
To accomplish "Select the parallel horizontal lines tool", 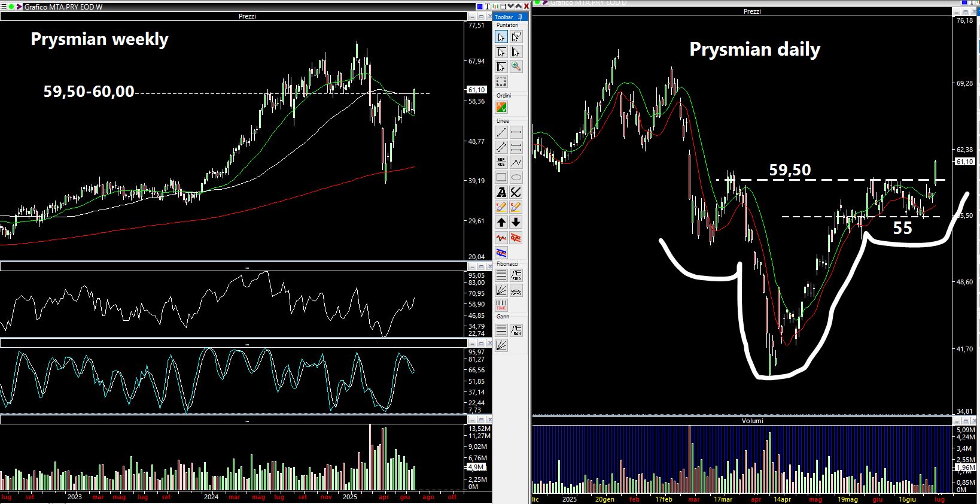I will (x=516, y=147).
